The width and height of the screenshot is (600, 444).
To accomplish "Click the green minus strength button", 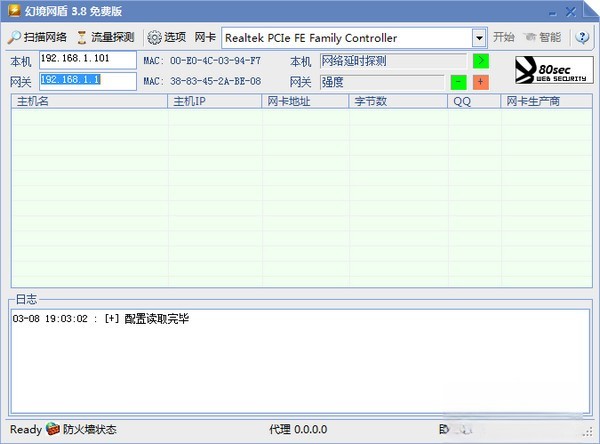I will (x=458, y=82).
